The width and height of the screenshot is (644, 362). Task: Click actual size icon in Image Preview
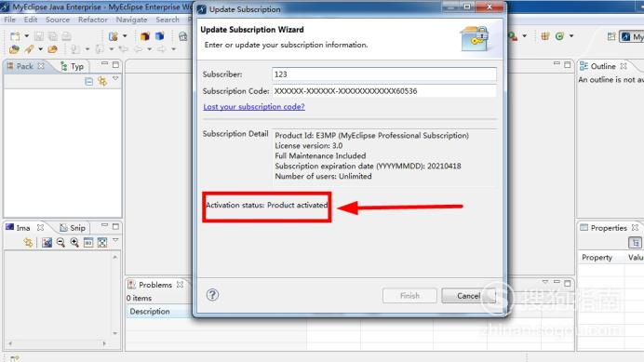(88, 243)
